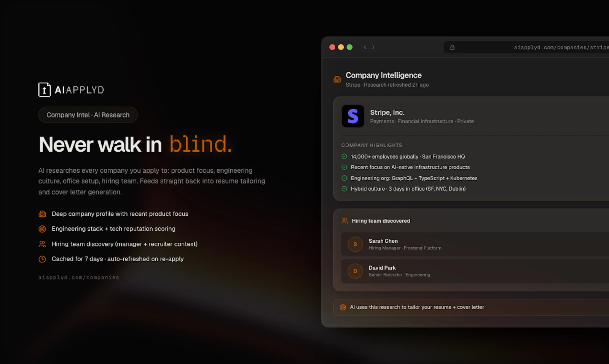Click the AIApplyd logo icon
609x364 pixels.
(x=45, y=90)
